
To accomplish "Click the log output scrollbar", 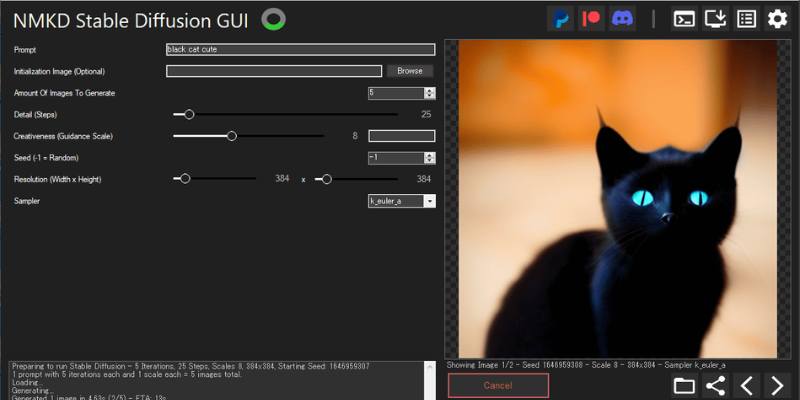I will click(431, 381).
